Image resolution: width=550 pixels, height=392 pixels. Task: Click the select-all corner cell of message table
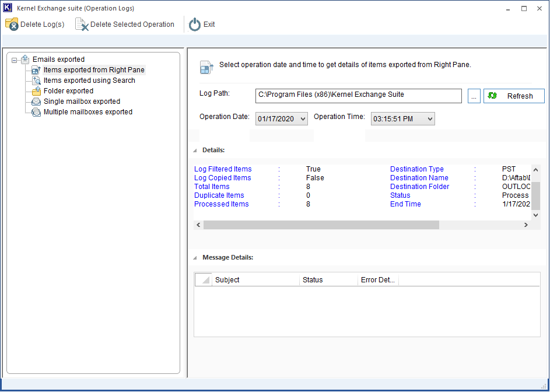tap(203, 280)
